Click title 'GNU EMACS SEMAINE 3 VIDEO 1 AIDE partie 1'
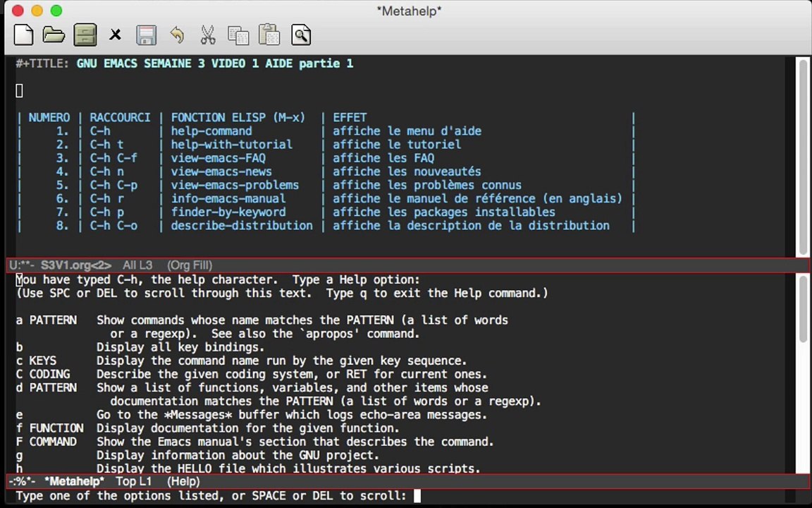 point(215,64)
